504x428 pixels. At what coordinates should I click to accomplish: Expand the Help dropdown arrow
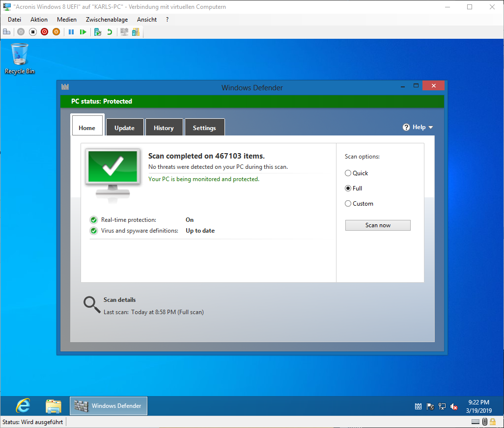[x=431, y=128]
